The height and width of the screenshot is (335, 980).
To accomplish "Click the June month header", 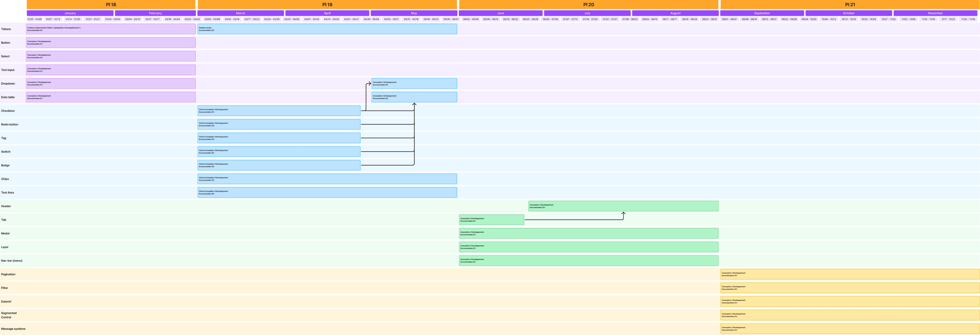I will (x=501, y=13).
